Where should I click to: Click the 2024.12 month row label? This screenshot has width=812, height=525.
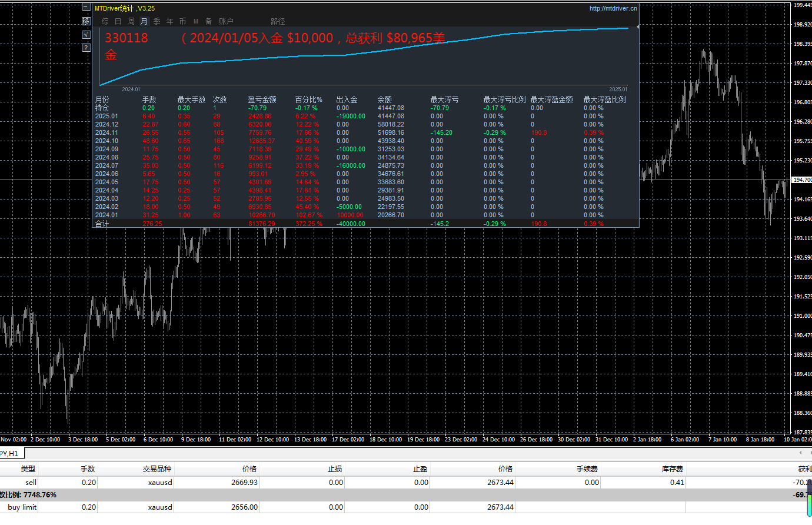coord(107,124)
